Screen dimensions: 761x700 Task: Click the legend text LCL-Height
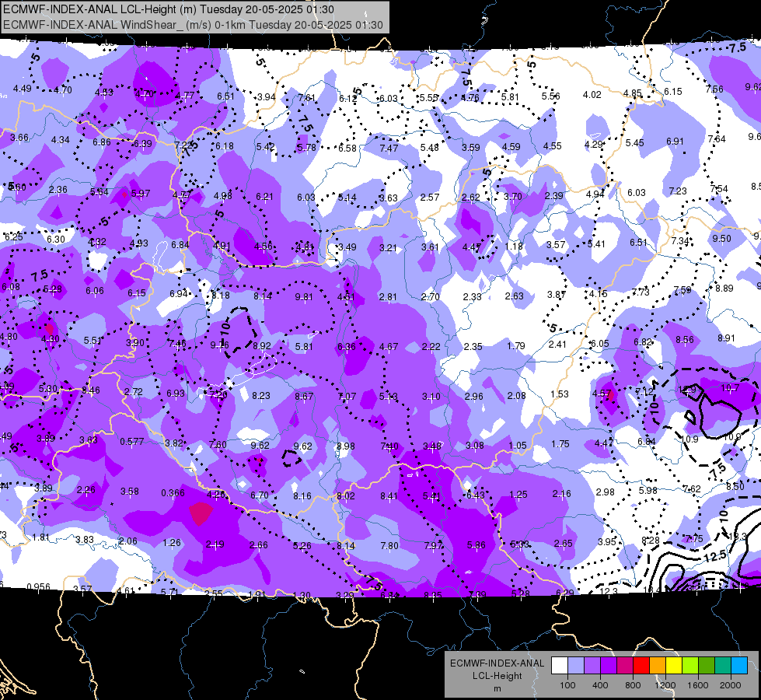pyautogui.click(x=497, y=676)
